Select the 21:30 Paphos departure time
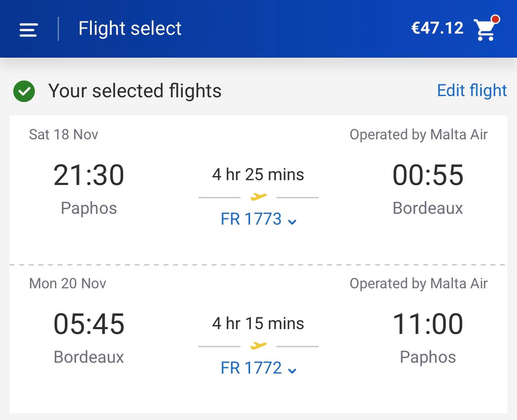The width and height of the screenshot is (517, 420). click(x=88, y=175)
